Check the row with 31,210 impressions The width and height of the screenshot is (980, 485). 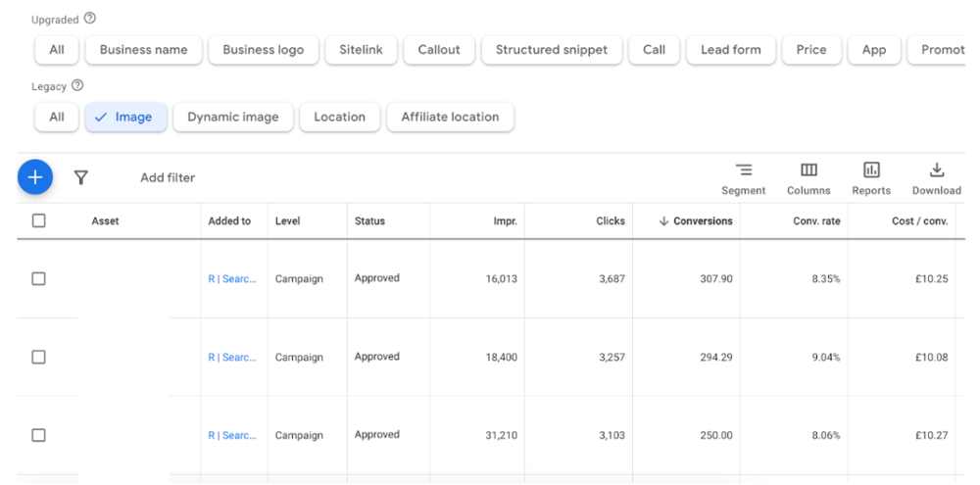tap(38, 435)
